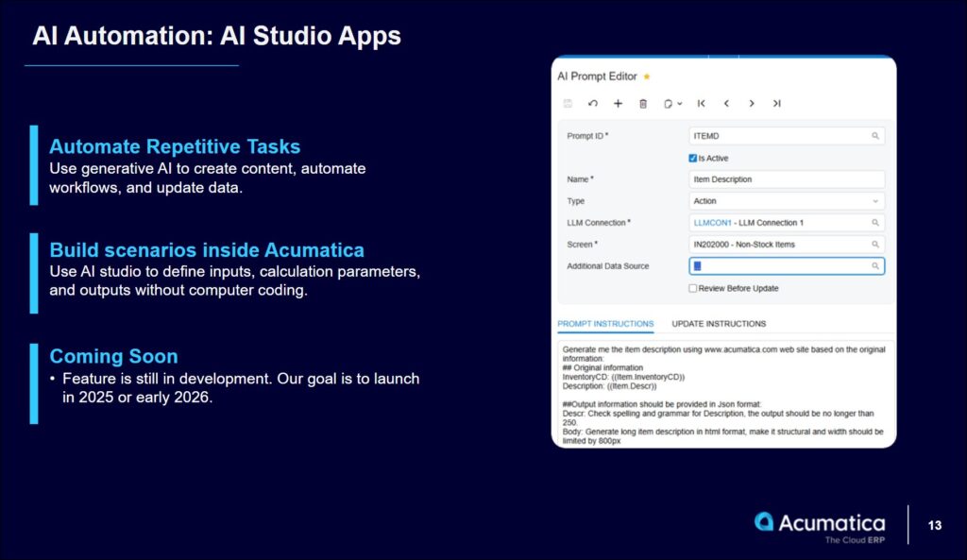
Task: Open the Screen field lookup magnifier
Action: [875, 245]
